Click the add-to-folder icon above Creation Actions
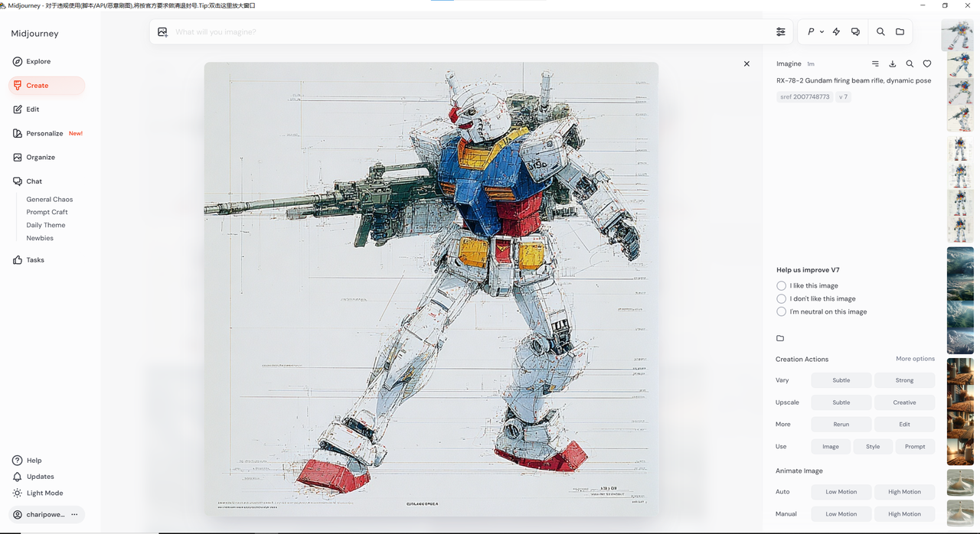Viewport: 980px width, 534px height. coord(780,338)
